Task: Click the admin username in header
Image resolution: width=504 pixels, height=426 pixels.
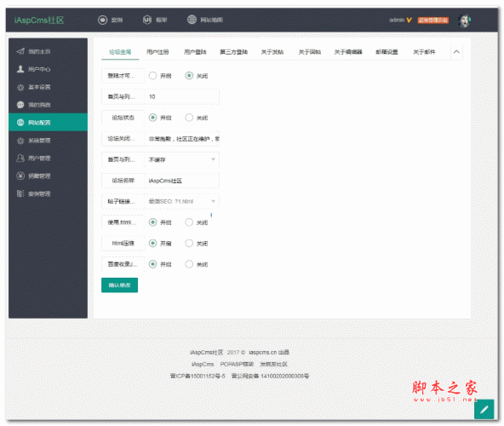Action: tap(397, 20)
